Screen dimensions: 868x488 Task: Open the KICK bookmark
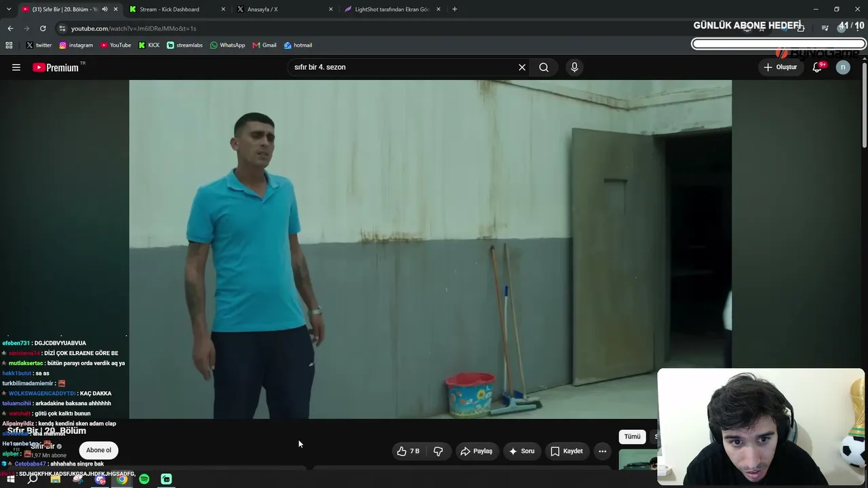coord(149,45)
